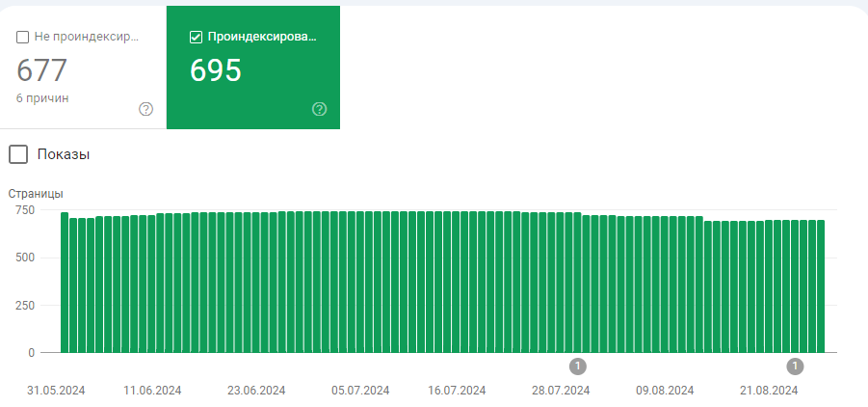Click the 'Показы' label text
The height and width of the screenshot is (407, 868).
[64, 154]
